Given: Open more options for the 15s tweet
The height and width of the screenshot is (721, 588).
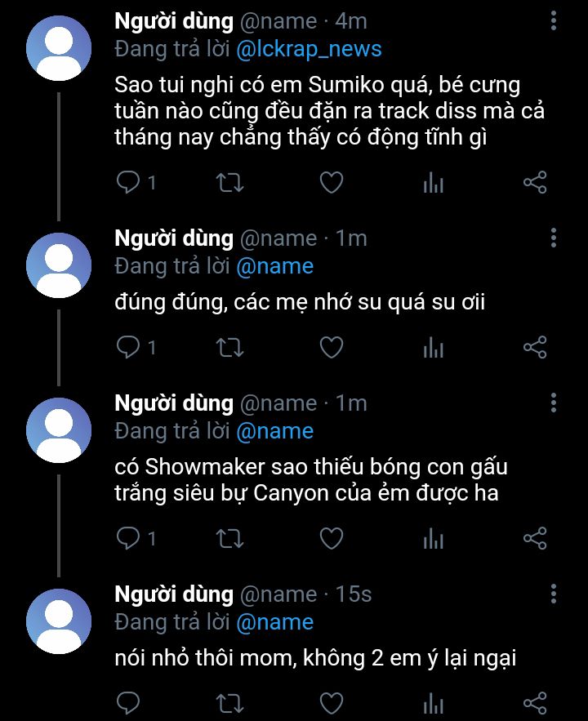Looking at the screenshot, I should pos(554,594).
